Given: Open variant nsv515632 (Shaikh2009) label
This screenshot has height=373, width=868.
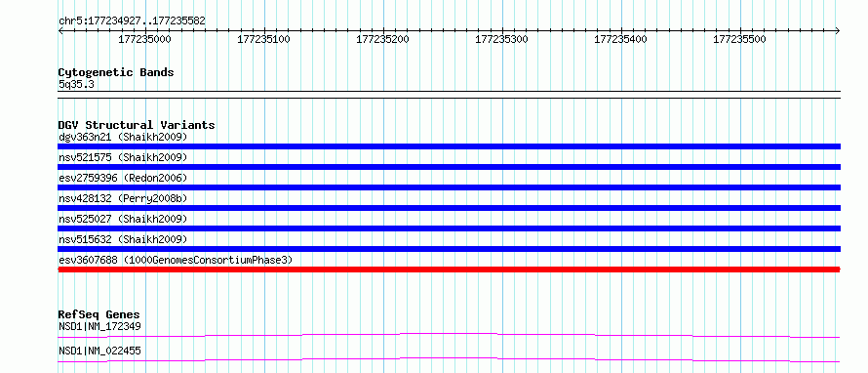Looking at the screenshot, I should tap(123, 239).
